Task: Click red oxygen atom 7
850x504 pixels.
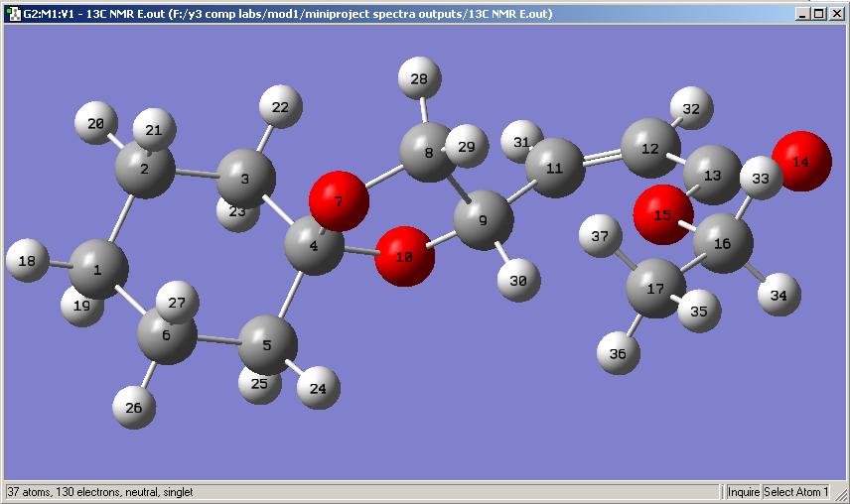Action: (x=339, y=201)
